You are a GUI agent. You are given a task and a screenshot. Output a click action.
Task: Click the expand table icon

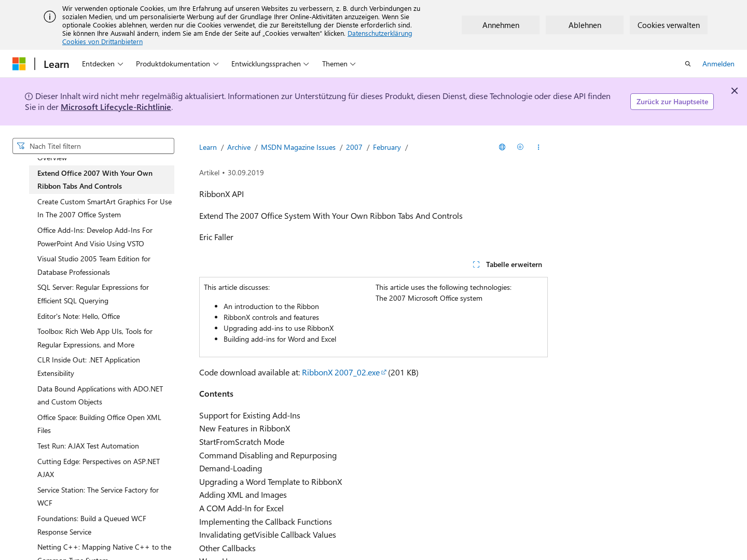tap(476, 264)
